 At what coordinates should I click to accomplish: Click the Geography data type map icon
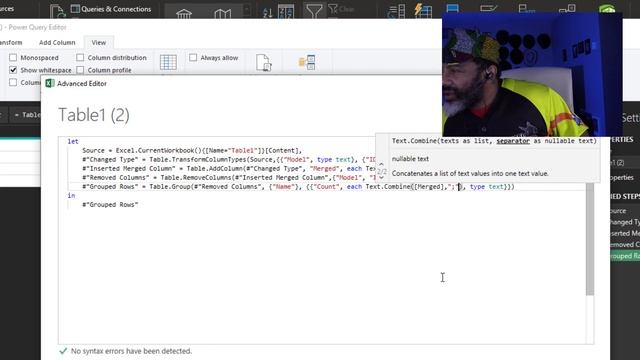coord(222,13)
